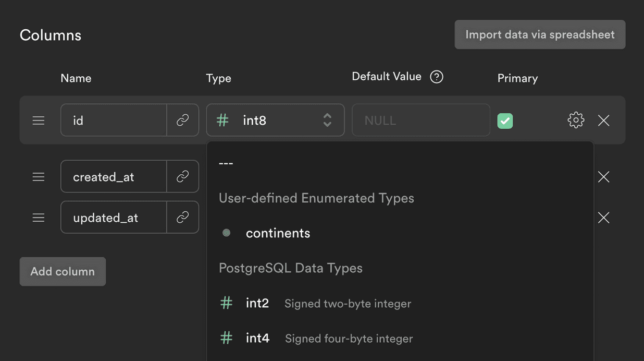
Task: Delete the updated_at column row
Action: coord(603,218)
